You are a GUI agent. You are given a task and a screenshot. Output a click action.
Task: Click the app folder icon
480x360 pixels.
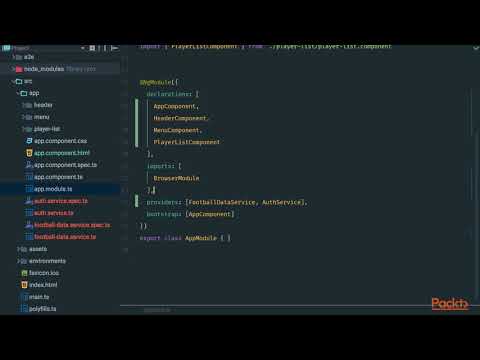[24, 93]
